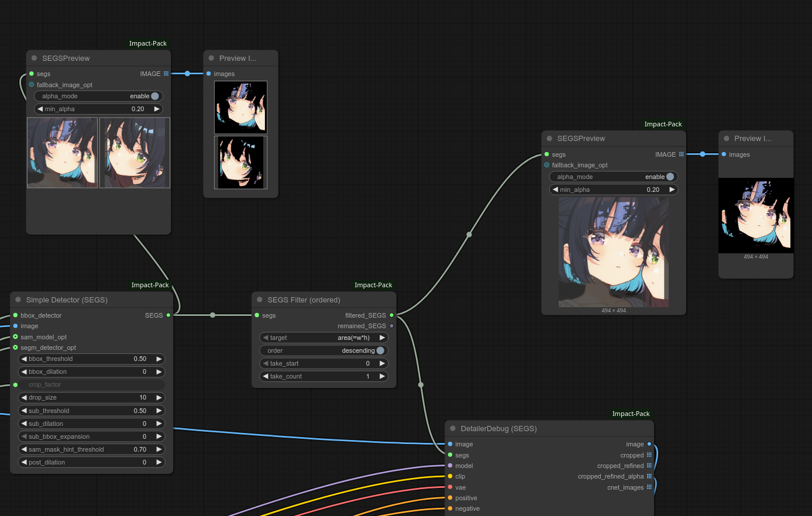
Task: Click the bbox_detector input port on Simple Detector
Action: [x=15, y=315]
